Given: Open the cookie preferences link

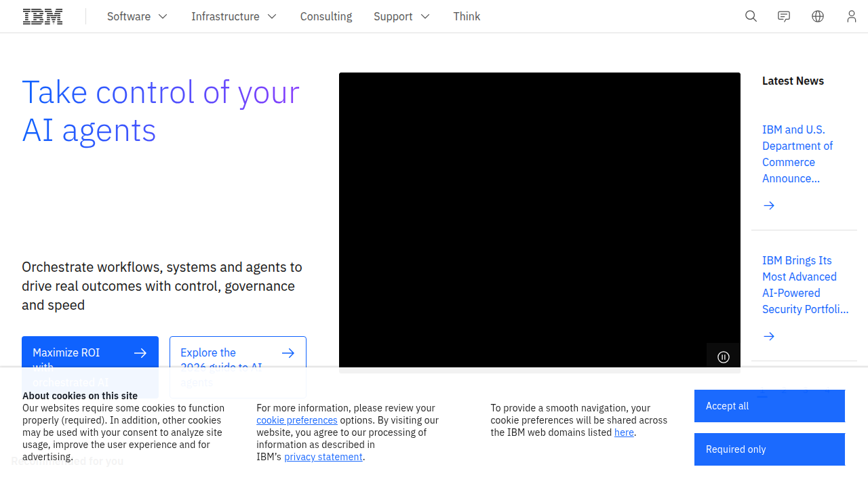Looking at the screenshot, I should click(x=297, y=420).
